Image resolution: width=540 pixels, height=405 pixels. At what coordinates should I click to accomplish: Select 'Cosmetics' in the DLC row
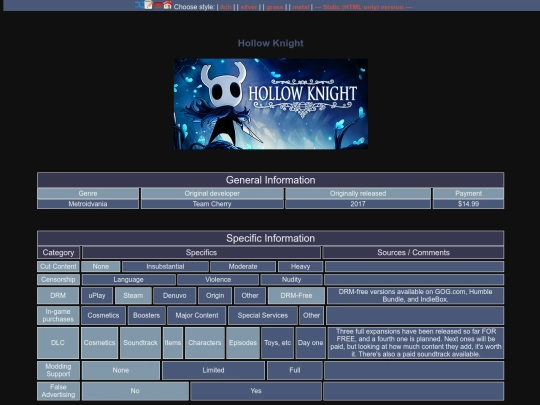100,343
